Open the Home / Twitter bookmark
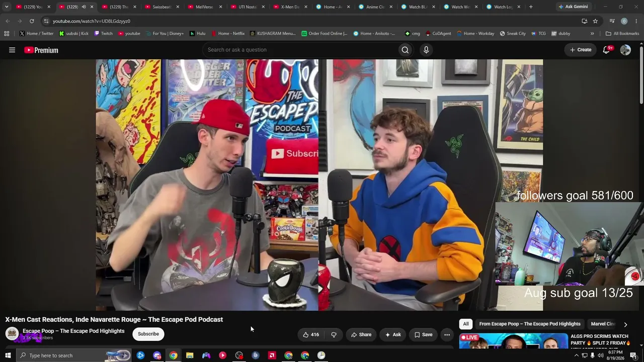This screenshot has width=644, height=362. point(36,34)
